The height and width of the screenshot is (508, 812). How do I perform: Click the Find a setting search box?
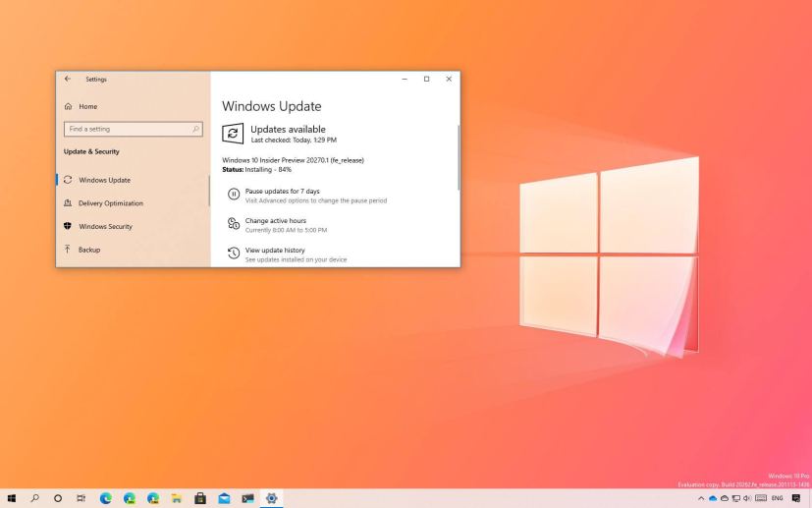(134, 129)
